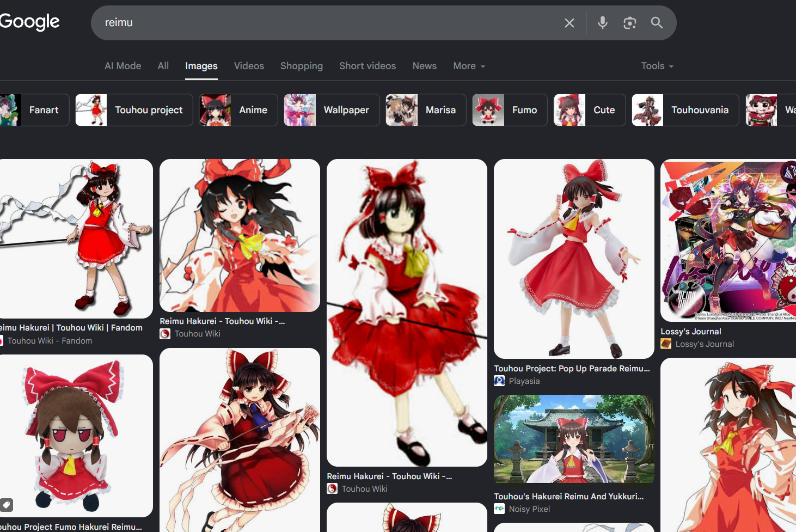
Task: Open Google Lens image search
Action: 629,23
